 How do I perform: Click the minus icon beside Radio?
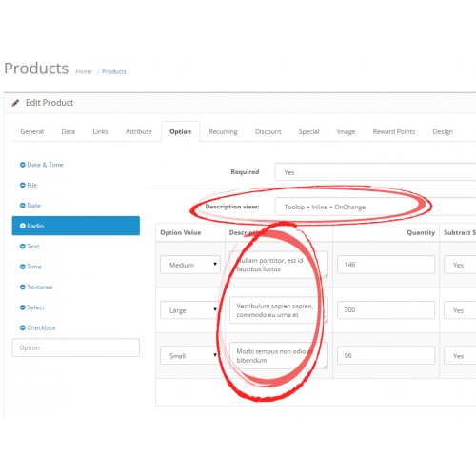pos(23,226)
